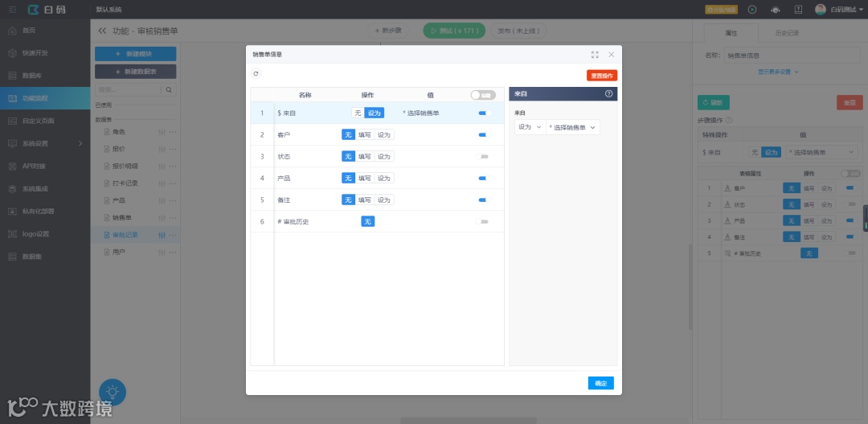This screenshot has width=868, height=424.
Task: Click the 搜索 input in table list
Action: [129, 90]
